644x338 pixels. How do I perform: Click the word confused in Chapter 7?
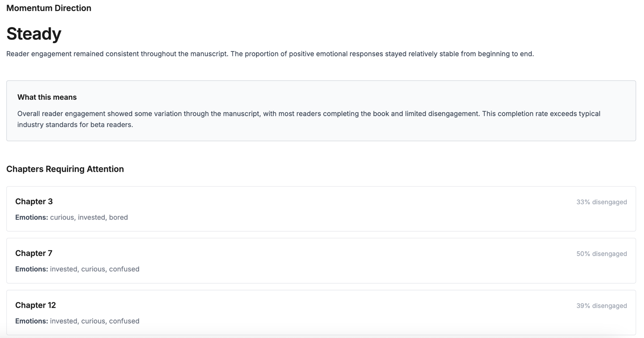(124, 269)
